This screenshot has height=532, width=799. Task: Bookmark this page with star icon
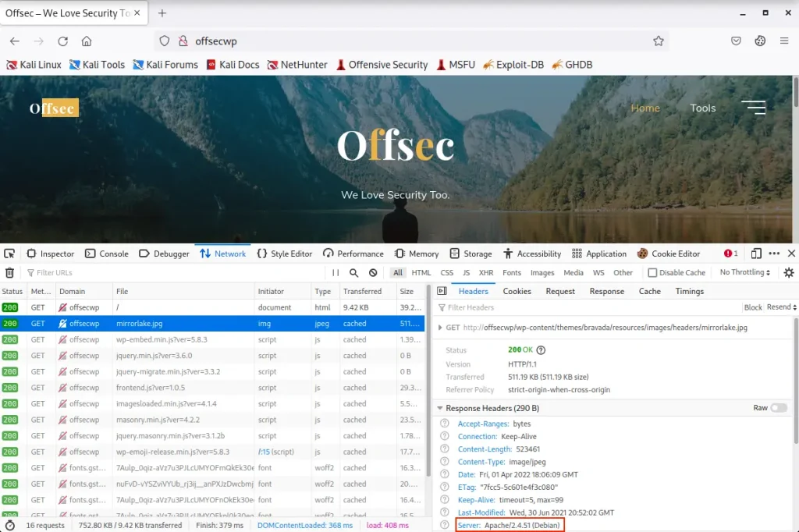(659, 41)
